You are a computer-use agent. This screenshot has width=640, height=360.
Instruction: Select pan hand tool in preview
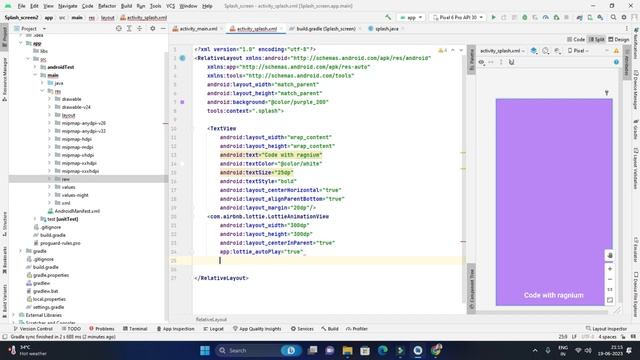click(x=610, y=256)
